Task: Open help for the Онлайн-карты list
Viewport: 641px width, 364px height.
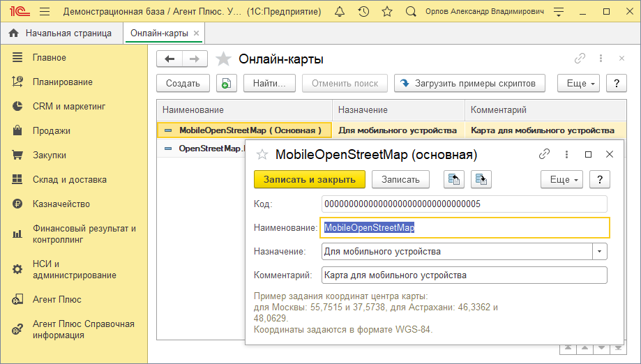Action: [x=616, y=84]
